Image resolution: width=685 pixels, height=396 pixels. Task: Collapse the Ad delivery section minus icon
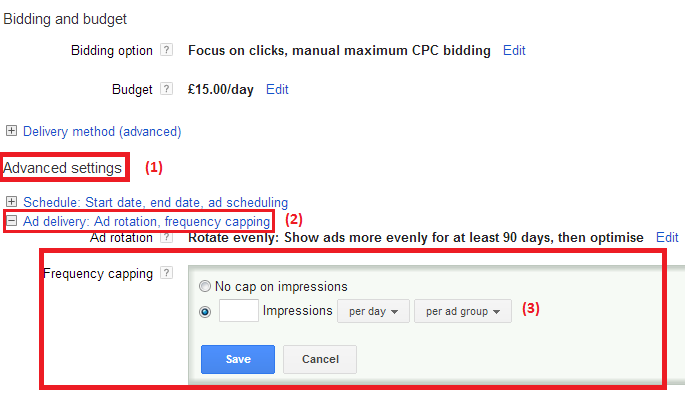click(11, 220)
